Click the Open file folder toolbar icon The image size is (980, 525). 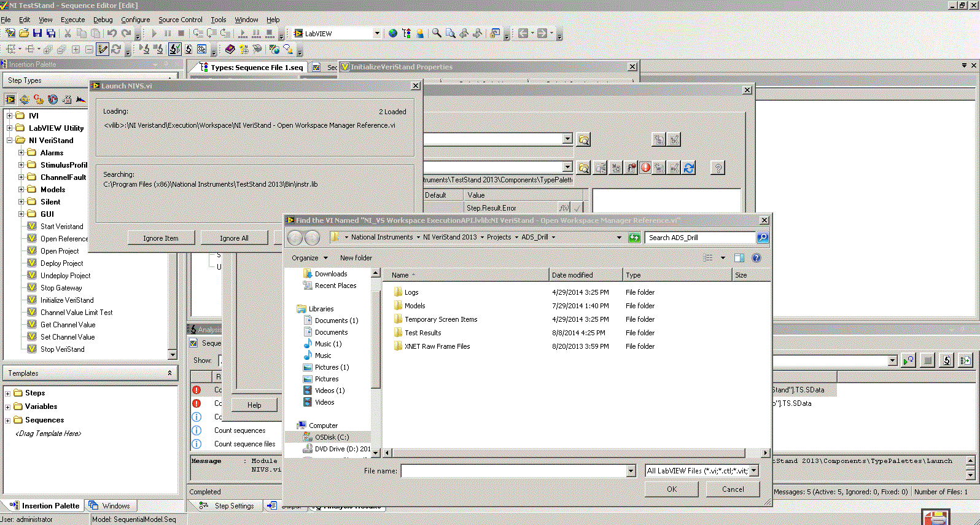pyautogui.click(x=24, y=33)
